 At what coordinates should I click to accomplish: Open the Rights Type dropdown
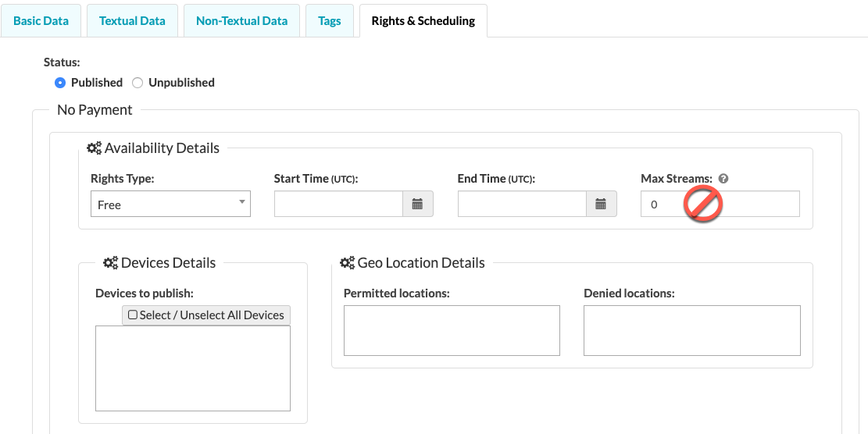tap(170, 204)
